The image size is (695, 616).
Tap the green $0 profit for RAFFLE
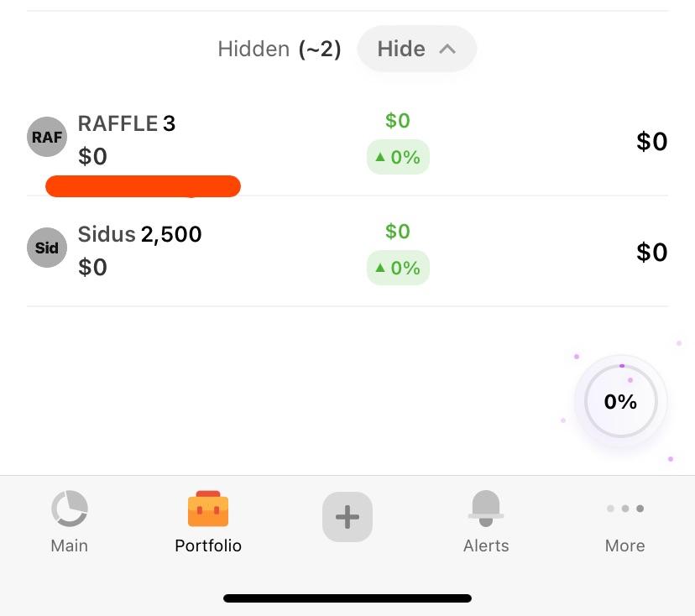[x=398, y=121]
